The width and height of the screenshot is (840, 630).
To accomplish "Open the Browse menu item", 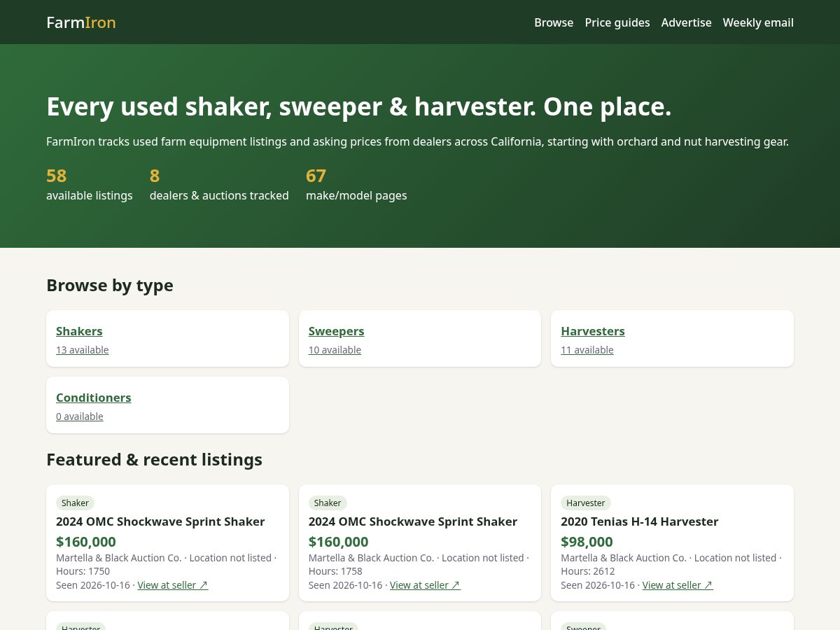I will (x=554, y=22).
